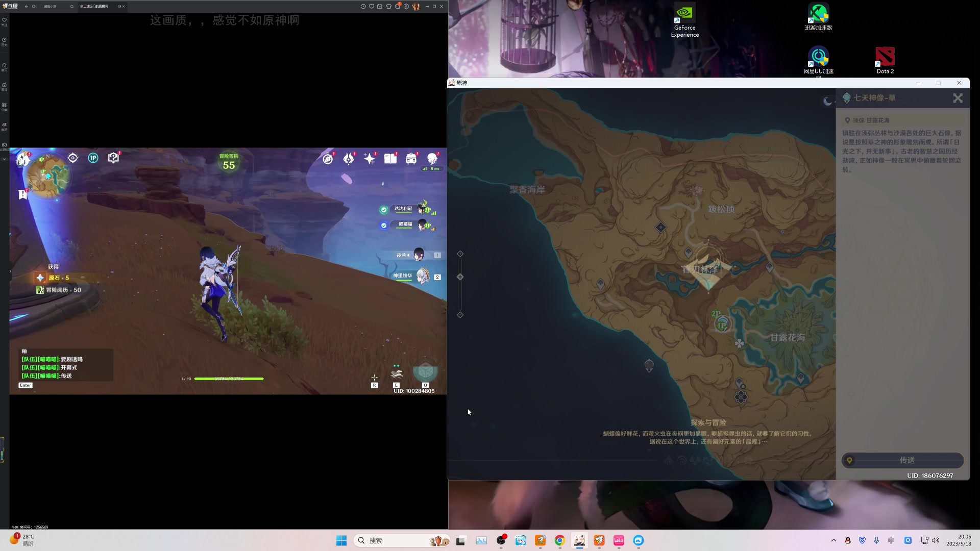Expand hidden system tray icons

[834, 540]
